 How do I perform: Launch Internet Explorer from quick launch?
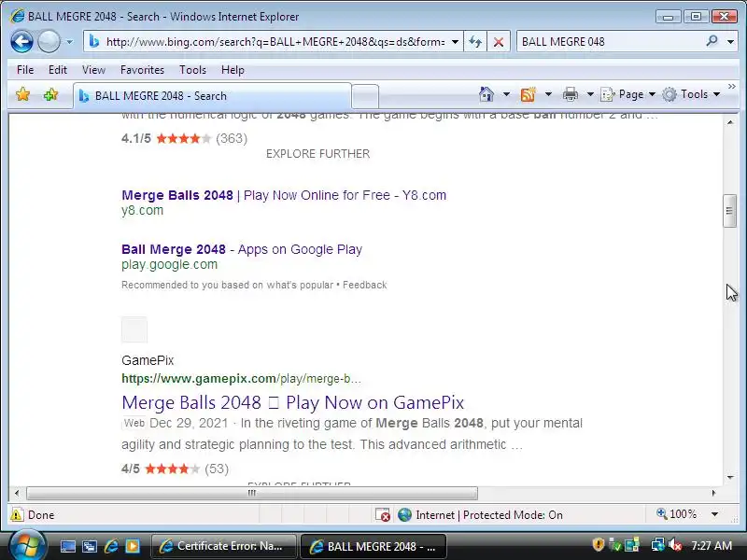[111, 546]
